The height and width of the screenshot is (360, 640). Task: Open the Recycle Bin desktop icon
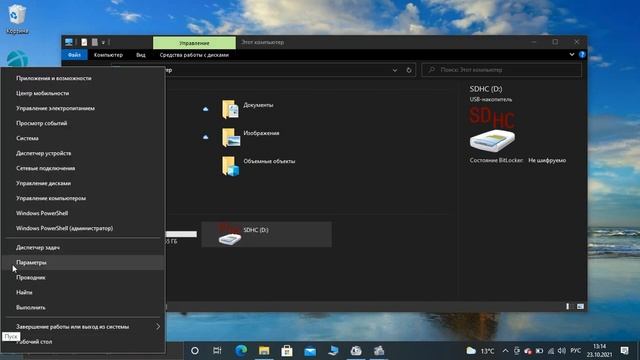click(x=17, y=19)
